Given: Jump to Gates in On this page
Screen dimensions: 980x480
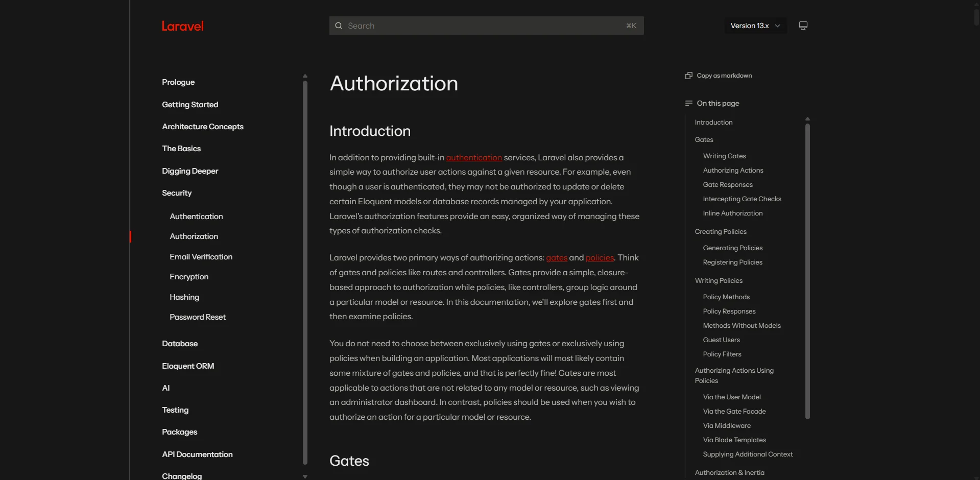Looking at the screenshot, I should click(x=704, y=140).
